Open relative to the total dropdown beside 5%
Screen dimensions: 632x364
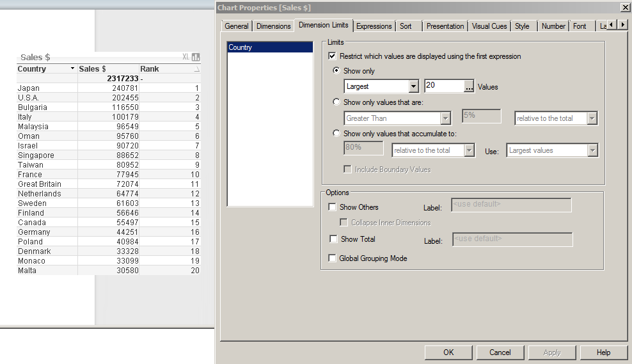pos(592,118)
